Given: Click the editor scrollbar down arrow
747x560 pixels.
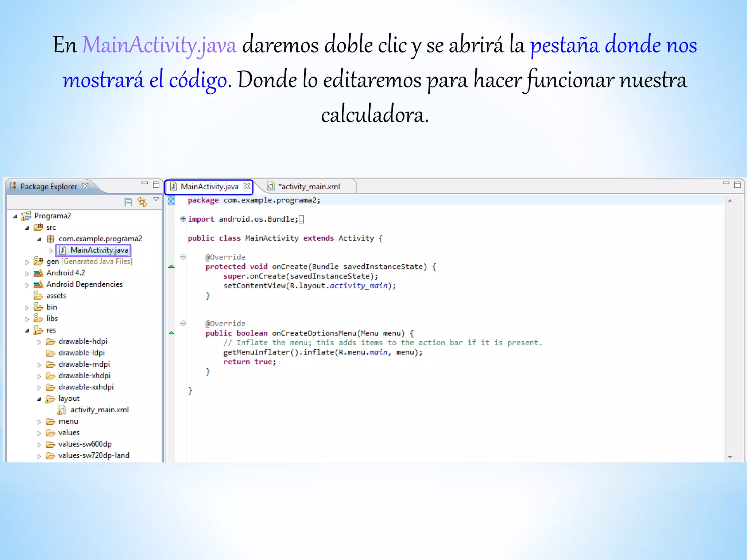Looking at the screenshot, I should point(730,457).
